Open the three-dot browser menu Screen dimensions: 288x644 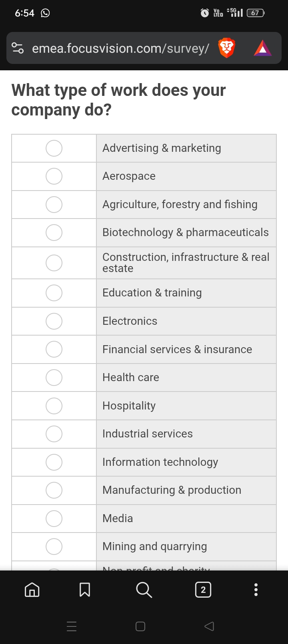pos(256,590)
